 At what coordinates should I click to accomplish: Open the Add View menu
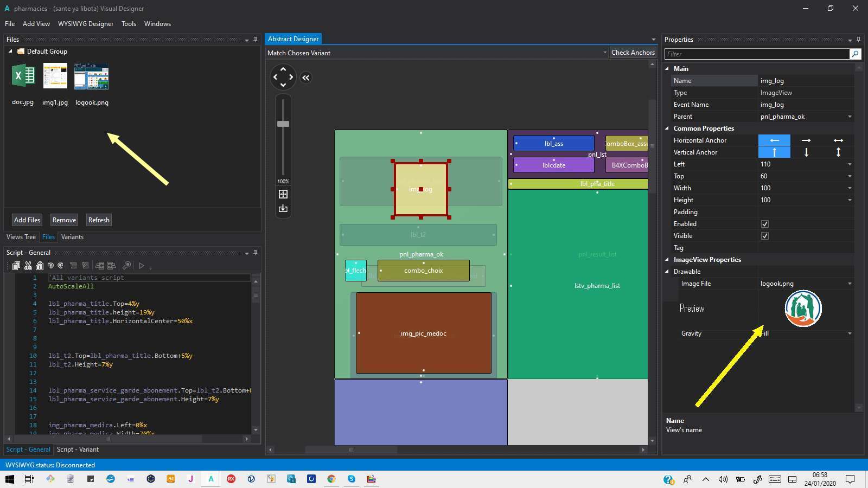click(36, 24)
